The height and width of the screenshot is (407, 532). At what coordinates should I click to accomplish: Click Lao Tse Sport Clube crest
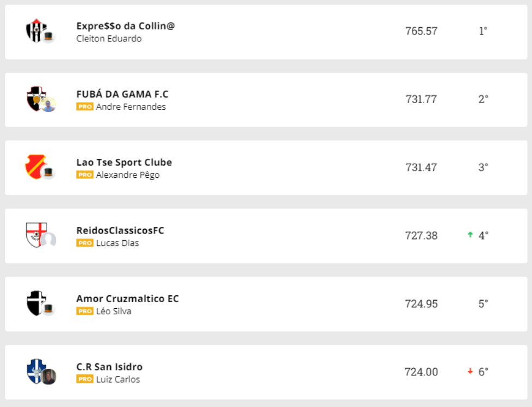click(36, 166)
